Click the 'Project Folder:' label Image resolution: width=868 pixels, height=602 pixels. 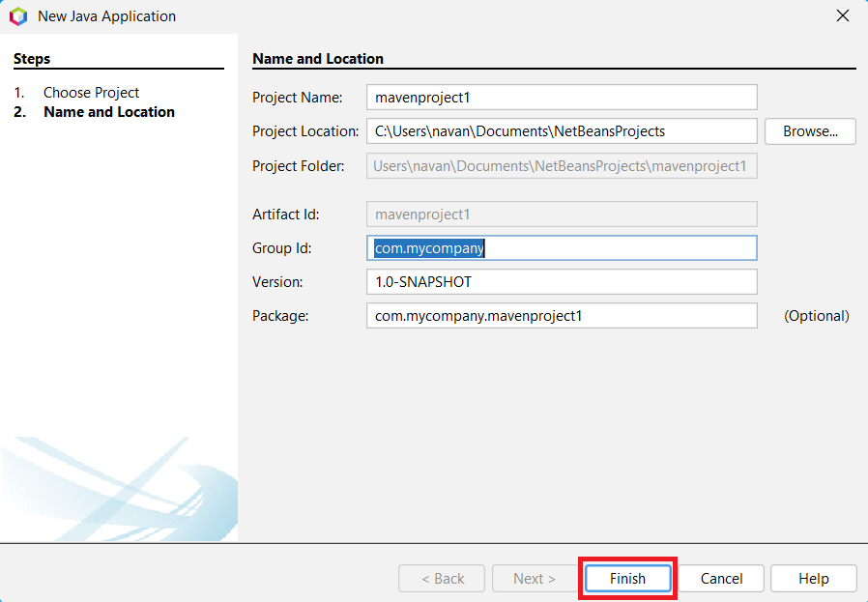pyautogui.click(x=299, y=166)
